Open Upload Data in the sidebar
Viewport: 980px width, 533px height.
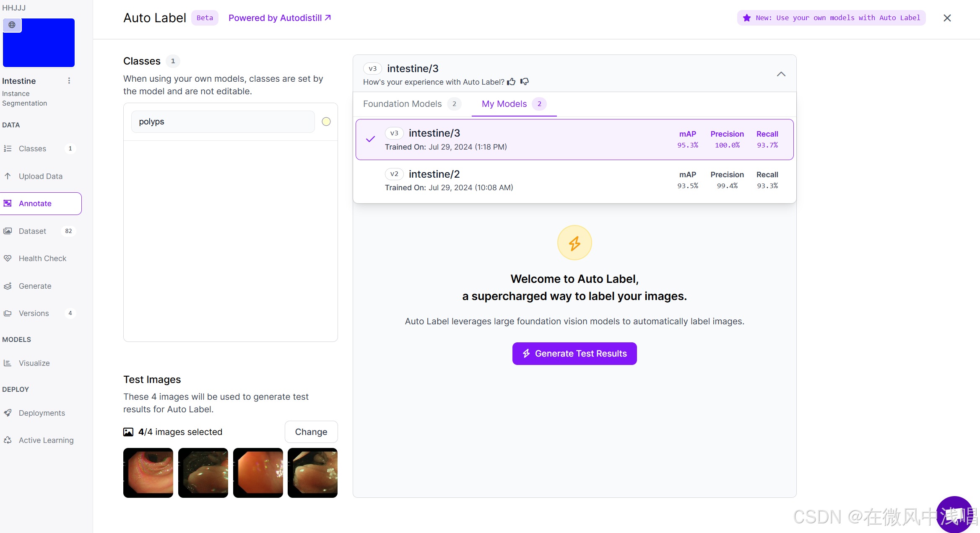tap(41, 176)
